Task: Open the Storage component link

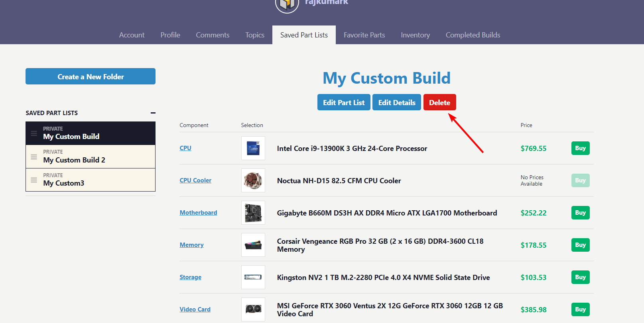Action: coord(190,277)
